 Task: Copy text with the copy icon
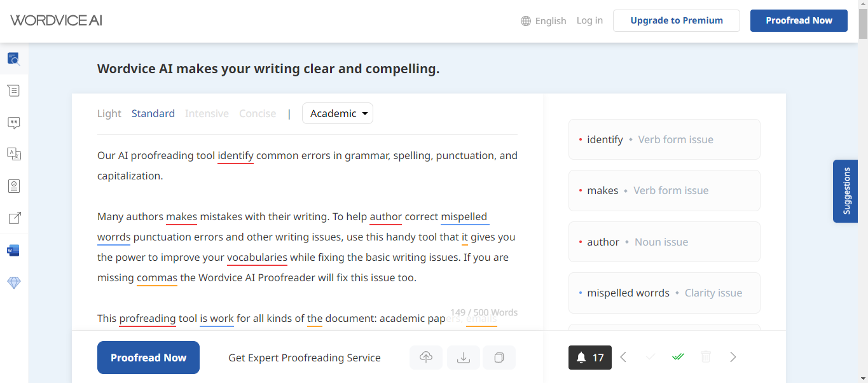(499, 358)
